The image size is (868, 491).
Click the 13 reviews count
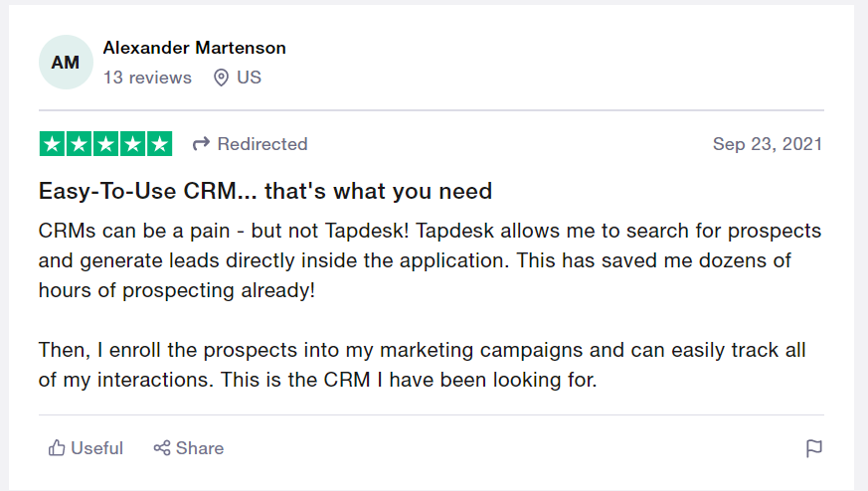(x=147, y=78)
